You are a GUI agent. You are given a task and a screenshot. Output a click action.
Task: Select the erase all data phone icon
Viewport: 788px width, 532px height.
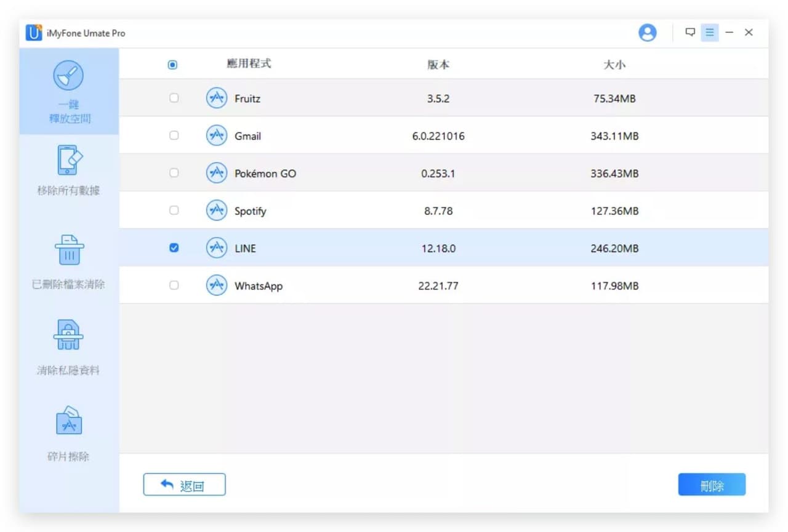pyautogui.click(x=68, y=161)
